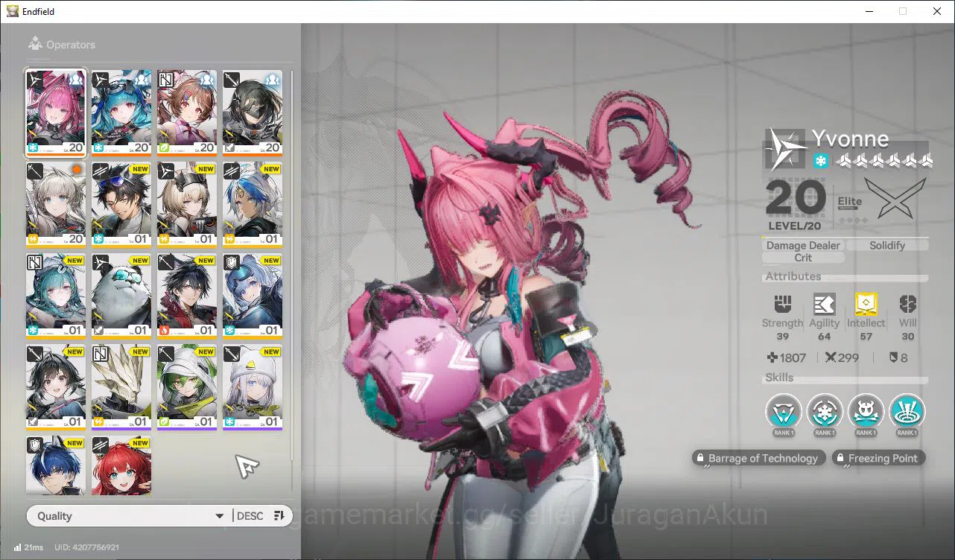Select the masked dark-haired operator card
This screenshot has width=955, height=560.
pyautogui.click(x=253, y=112)
